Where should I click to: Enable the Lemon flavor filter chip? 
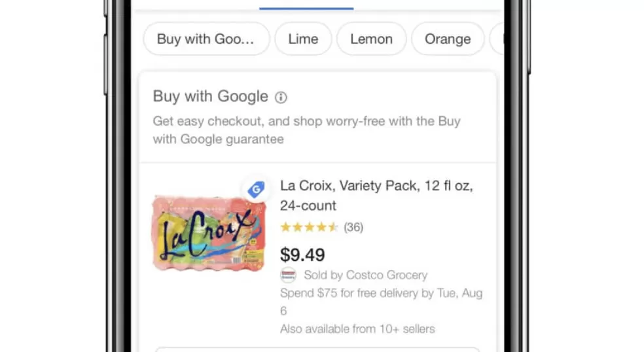371,39
